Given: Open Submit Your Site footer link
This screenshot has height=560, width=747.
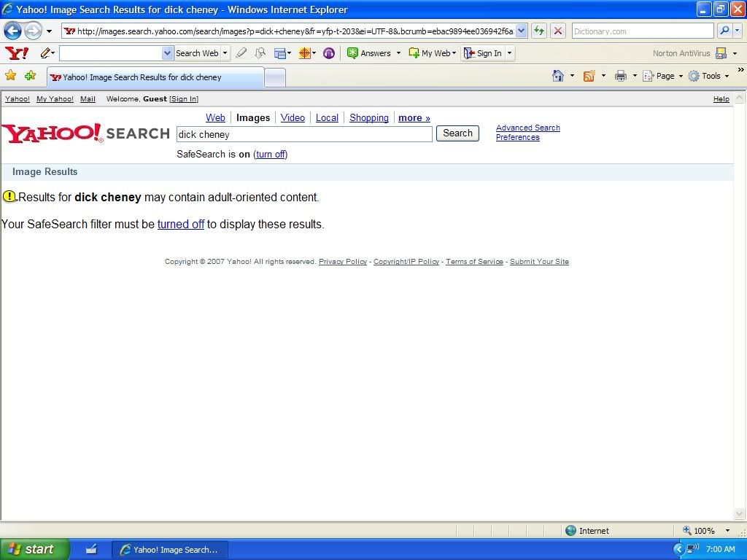Looking at the screenshot, I should 539,262.
